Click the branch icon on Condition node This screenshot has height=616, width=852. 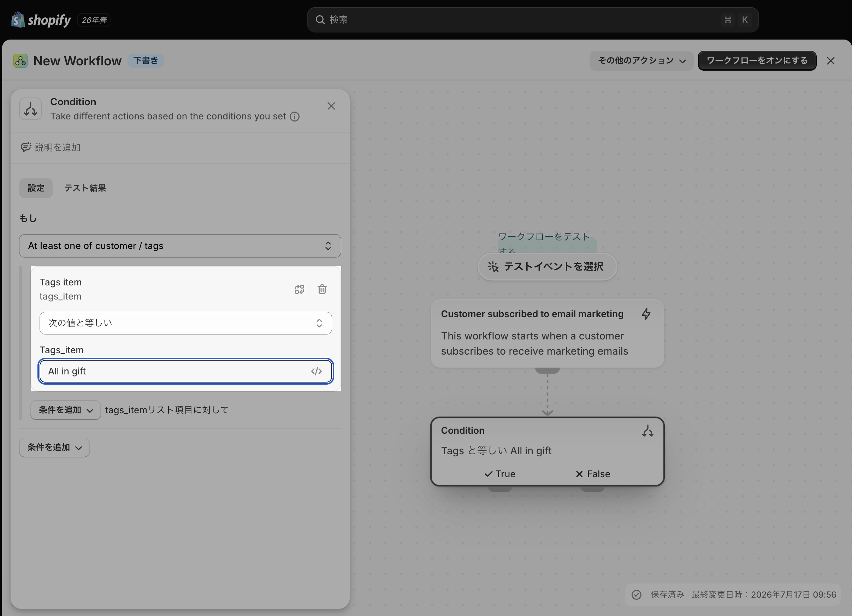point(647,431)
